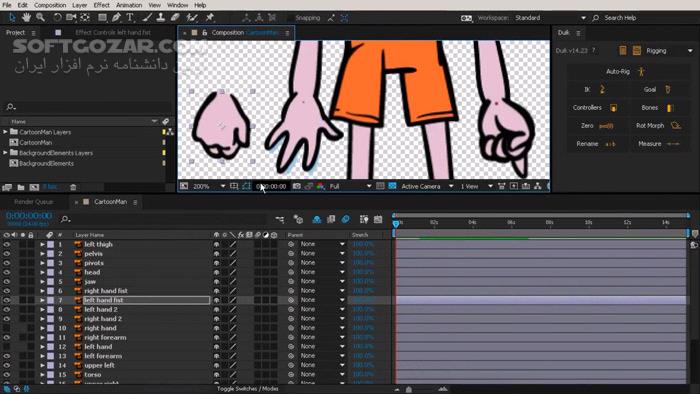
Task: Expand the left hand fist layer properties
Action: (x=42, y=300)
